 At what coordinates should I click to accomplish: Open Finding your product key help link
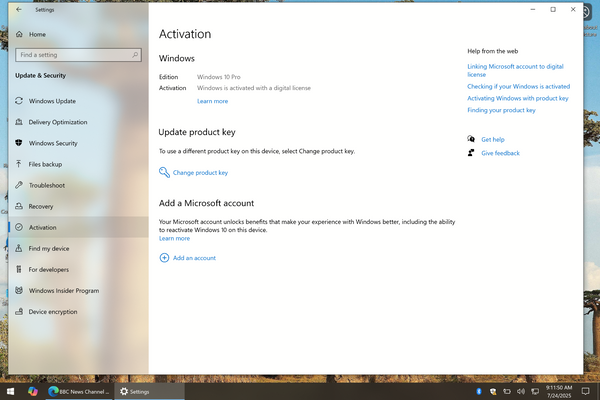click(501, 110)
